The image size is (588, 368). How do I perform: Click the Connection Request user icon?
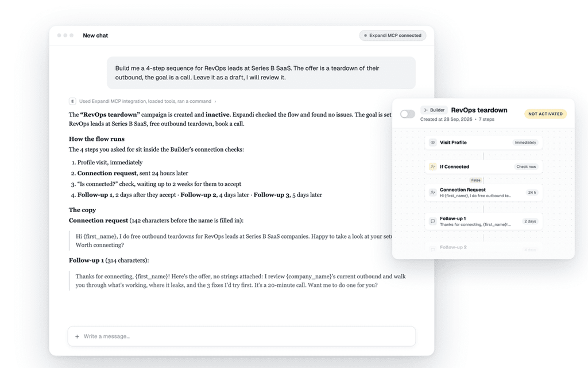coord(433,192)
